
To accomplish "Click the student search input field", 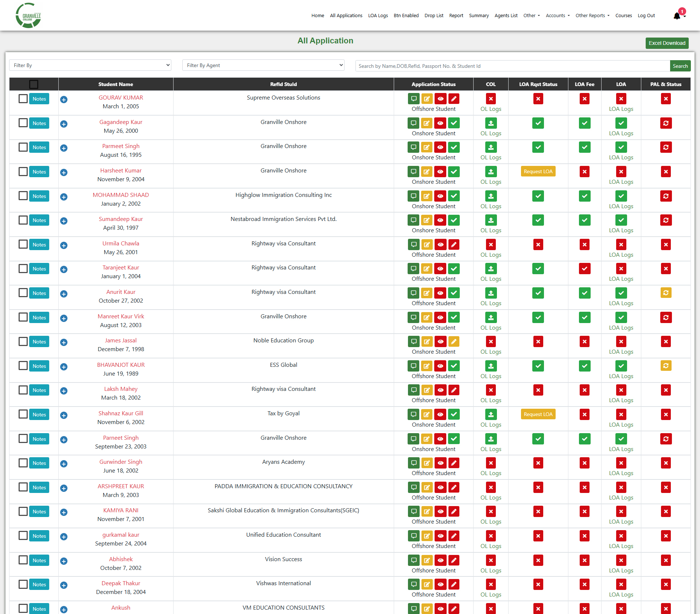I will click(512, 66).
